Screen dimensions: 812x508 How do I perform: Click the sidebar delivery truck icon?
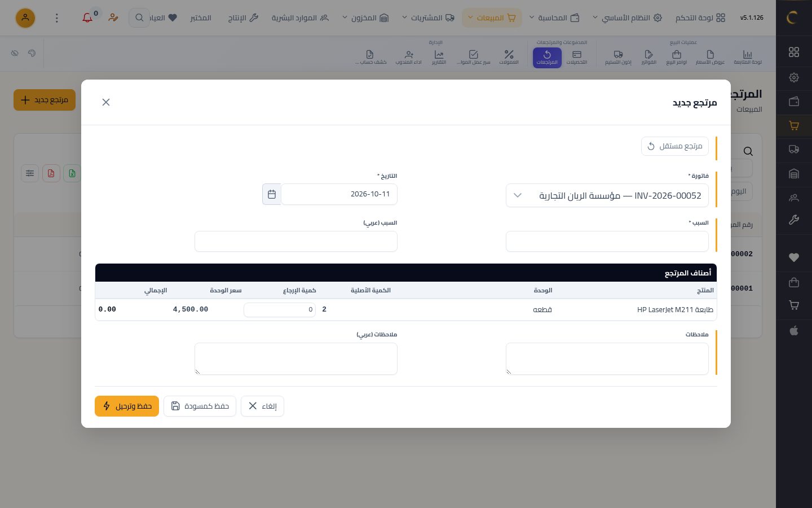pos(794,150)
